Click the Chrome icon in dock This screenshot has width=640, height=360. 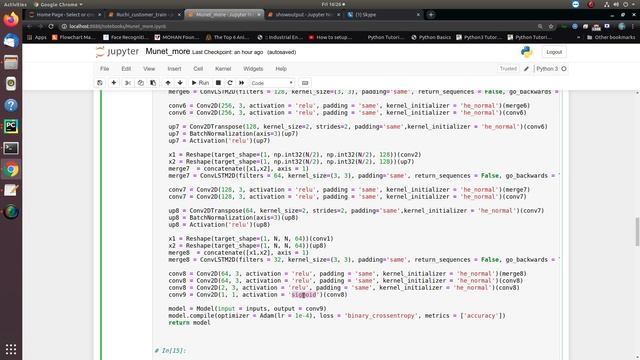click(x=11, y=169)
